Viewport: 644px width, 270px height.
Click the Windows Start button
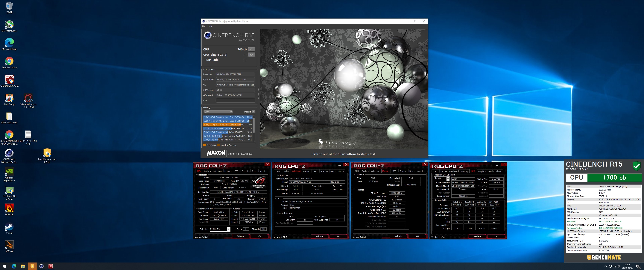4,266
